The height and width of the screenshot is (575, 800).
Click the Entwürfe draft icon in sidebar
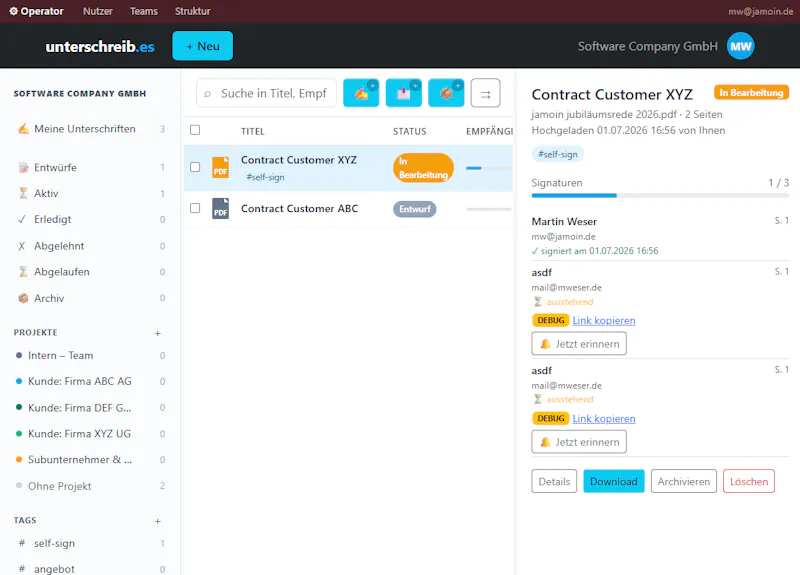(23, 167)
